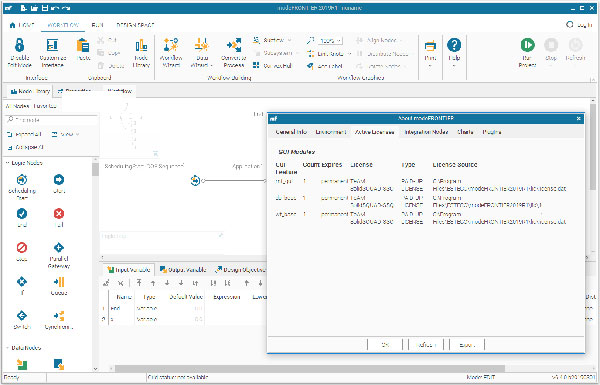Click the Find node search field
This screenshot has width=600, height=385.
point(52,120)
